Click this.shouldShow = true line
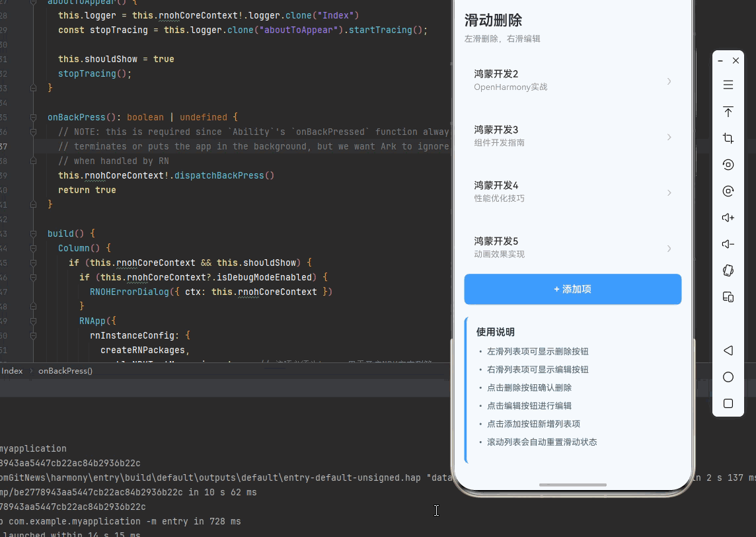Viewport: 756px width, 537px height. pos(116,59)
